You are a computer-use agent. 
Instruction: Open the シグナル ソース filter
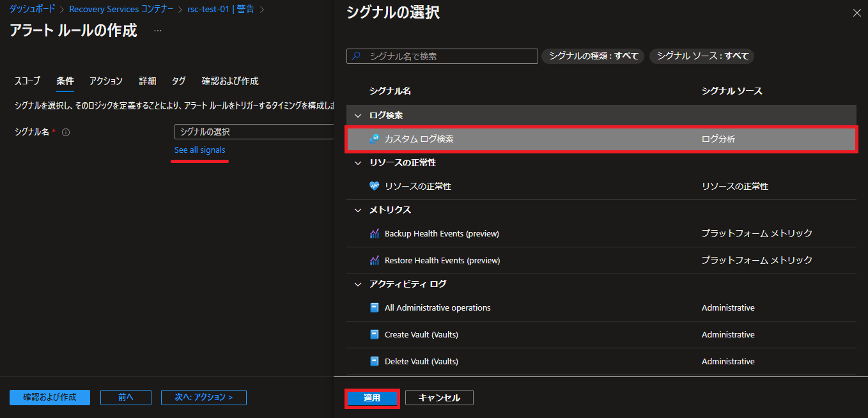[x=702, y=56]
